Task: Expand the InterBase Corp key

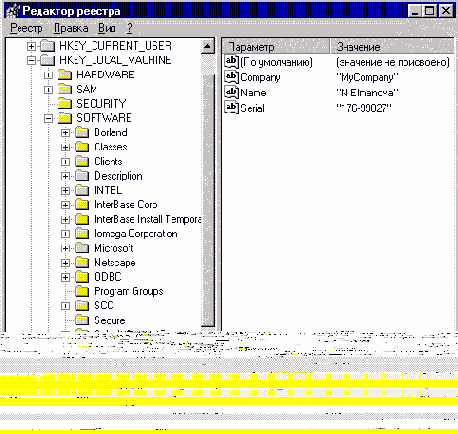Action: tap(66, 205)
